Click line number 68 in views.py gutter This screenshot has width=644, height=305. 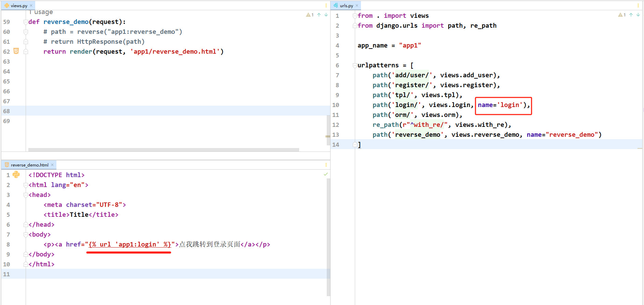point(6,111)
